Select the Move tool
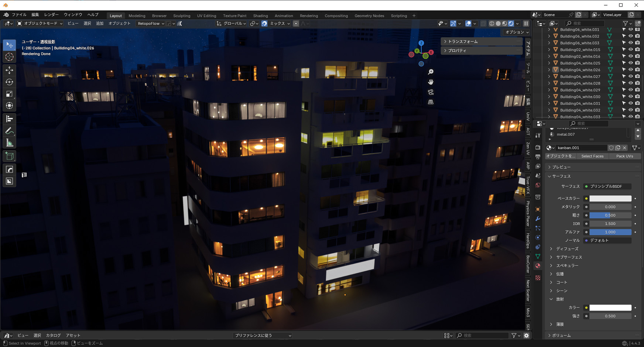The width and height of the screenshot is (644, 347). pos(10,70)
